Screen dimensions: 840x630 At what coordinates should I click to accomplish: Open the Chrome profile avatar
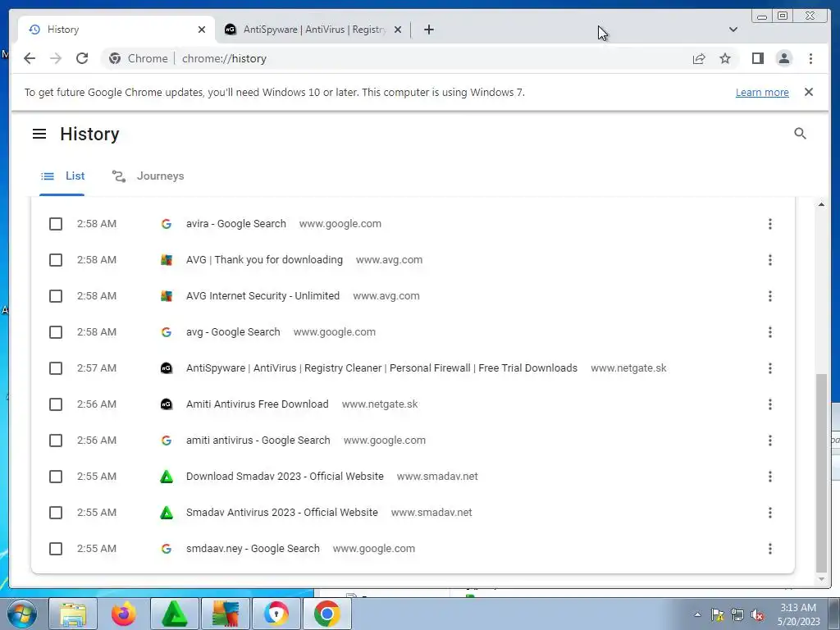click(x=783, y=58)
